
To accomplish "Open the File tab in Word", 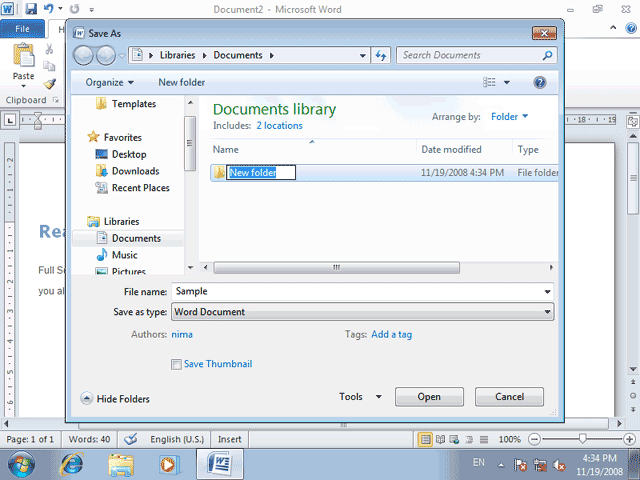I will pyautogui.click(x=22, y=29).
